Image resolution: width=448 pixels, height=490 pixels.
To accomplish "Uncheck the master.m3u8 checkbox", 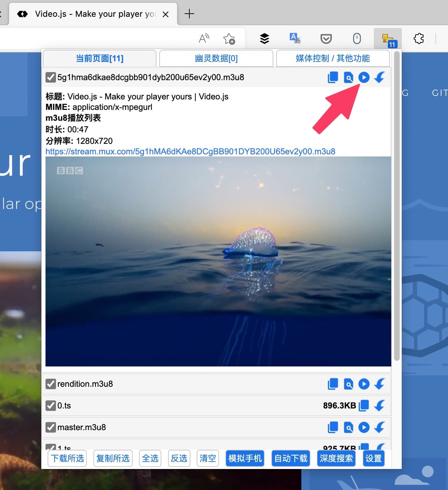I will tap(51, 427).
